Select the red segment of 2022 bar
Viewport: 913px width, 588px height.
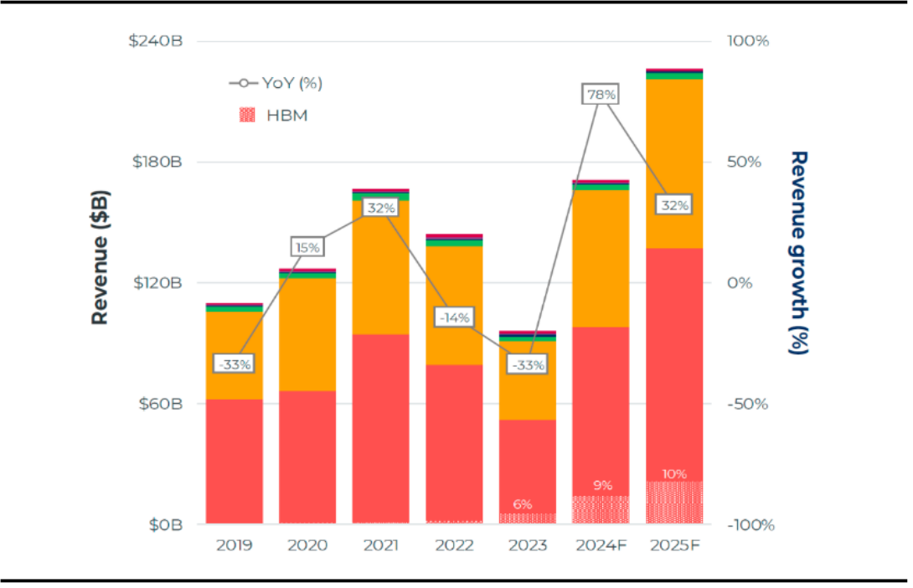pyautogui.click(x=454, y=444)
